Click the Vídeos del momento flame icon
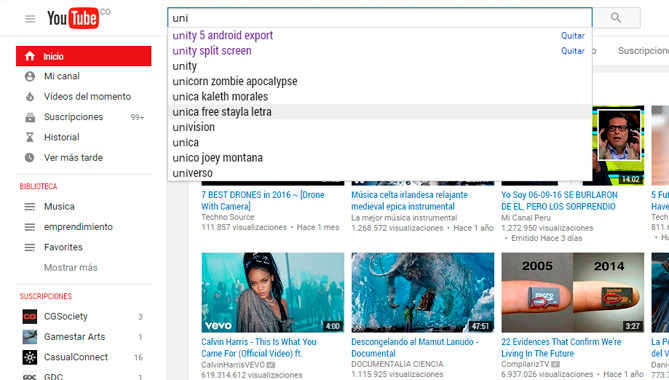 [29, 97]
